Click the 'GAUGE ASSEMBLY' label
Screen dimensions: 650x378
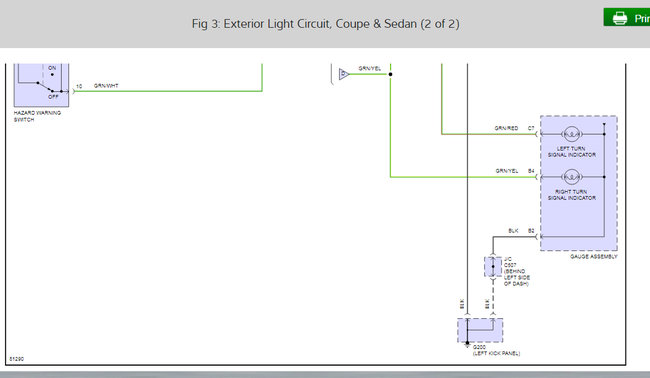(x=594, y=257)
